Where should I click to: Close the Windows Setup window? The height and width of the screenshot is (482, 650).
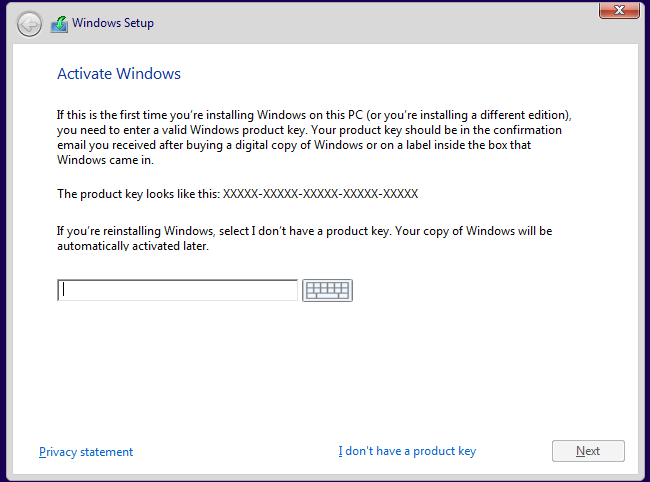click(620, 10)
